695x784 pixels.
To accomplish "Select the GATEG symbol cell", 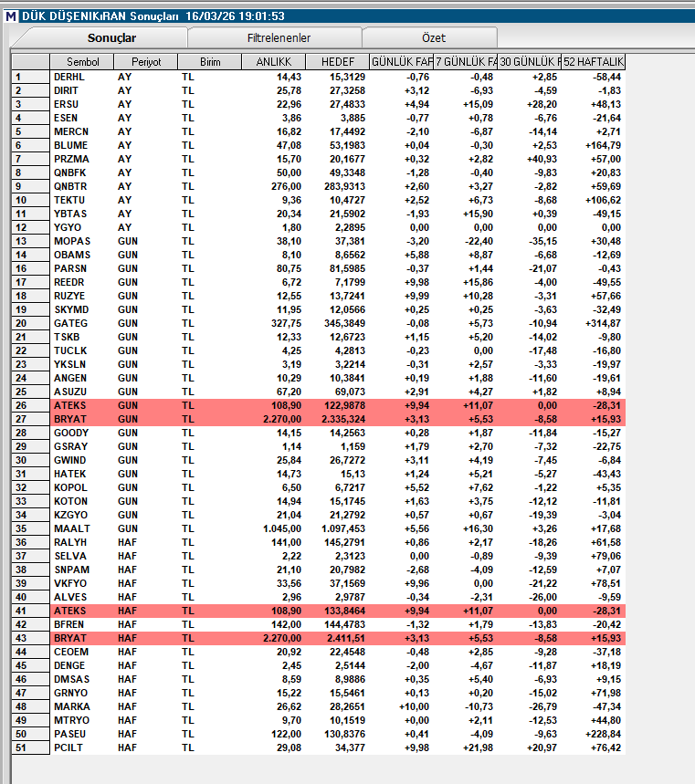I will pos(82,323).
